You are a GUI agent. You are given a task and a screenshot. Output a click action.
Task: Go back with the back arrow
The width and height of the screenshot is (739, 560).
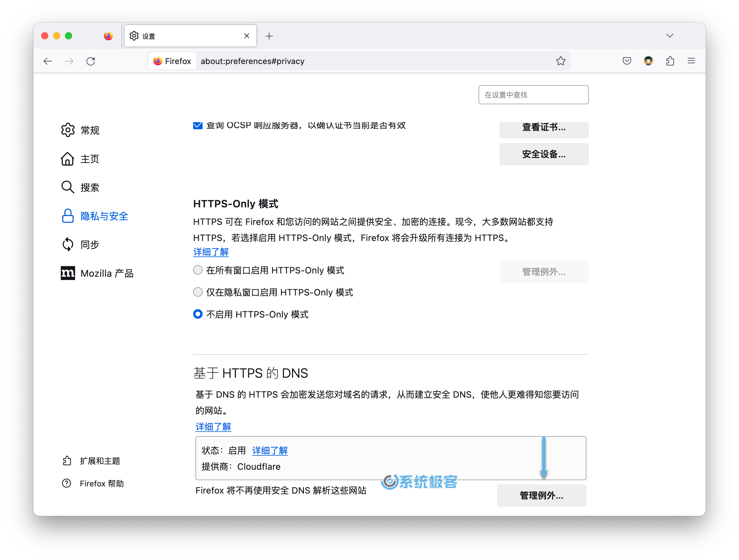[x=48, y=61]
